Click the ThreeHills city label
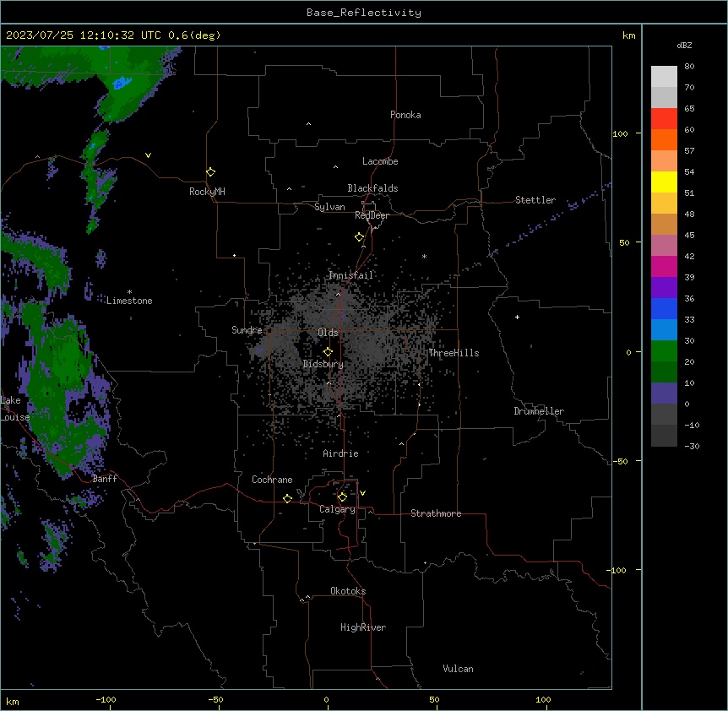This screenshot has height=711, width=728. pyautogui.click(x=454, y=353)
